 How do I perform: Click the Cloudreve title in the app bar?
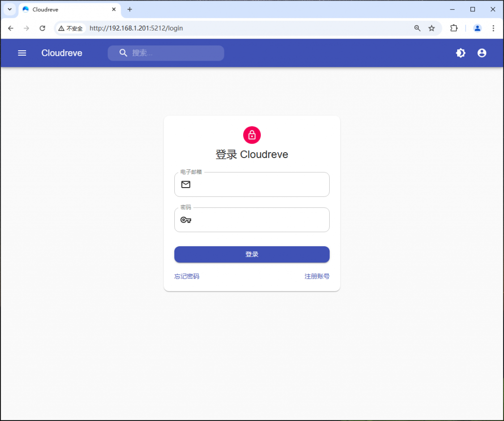pyautogui.click(x=62, y=53)
